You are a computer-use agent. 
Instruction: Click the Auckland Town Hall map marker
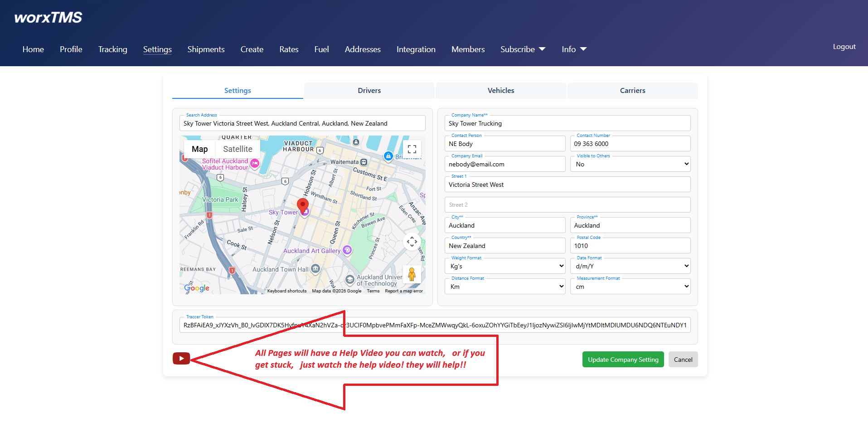point(315,269)
